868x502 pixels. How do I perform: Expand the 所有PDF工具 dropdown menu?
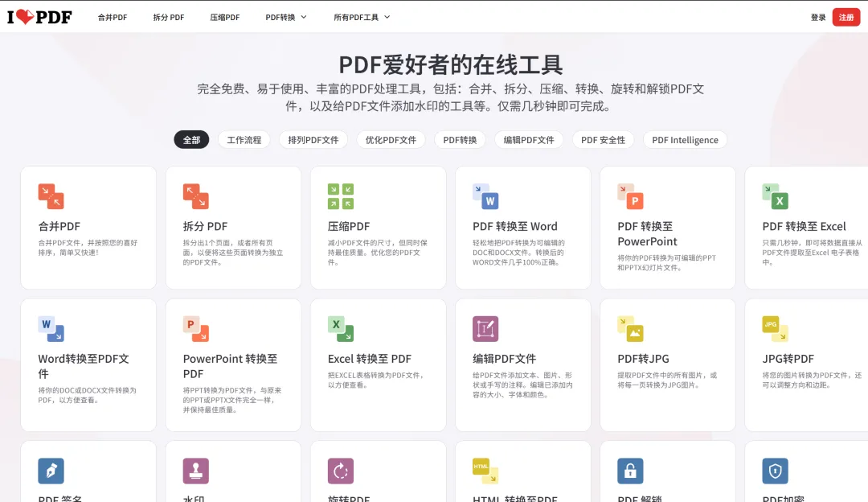point(362,17)
